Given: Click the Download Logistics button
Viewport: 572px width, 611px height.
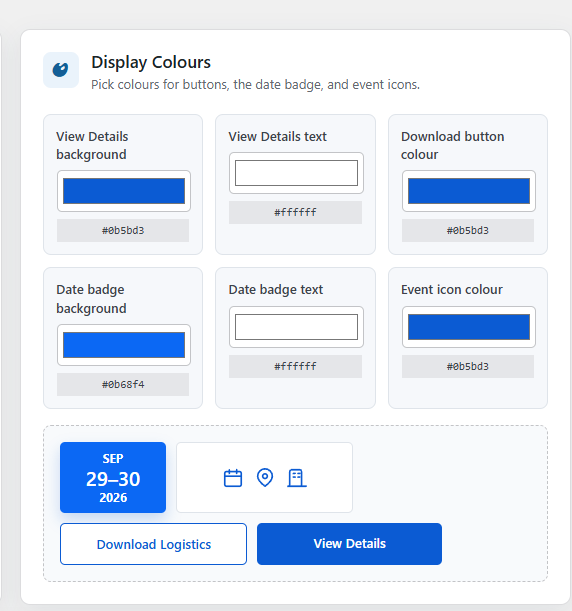Looking at the screenshot, I should (154, 544).
